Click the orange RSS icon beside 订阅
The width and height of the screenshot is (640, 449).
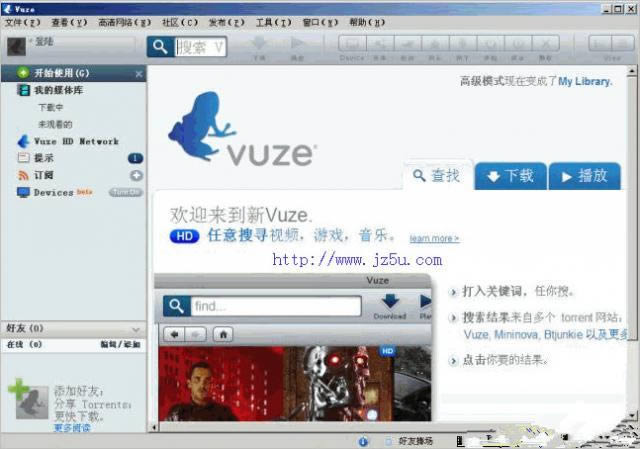[x=23, y=175]
